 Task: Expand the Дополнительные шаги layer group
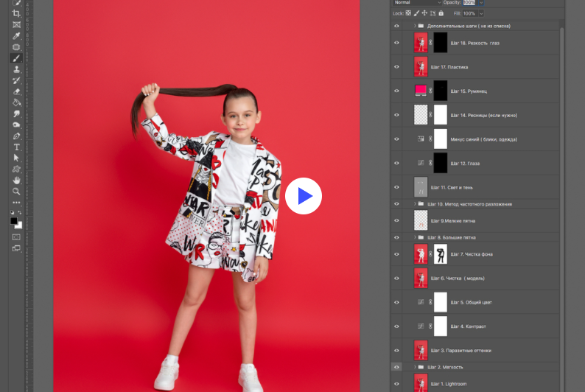point(414,26)
